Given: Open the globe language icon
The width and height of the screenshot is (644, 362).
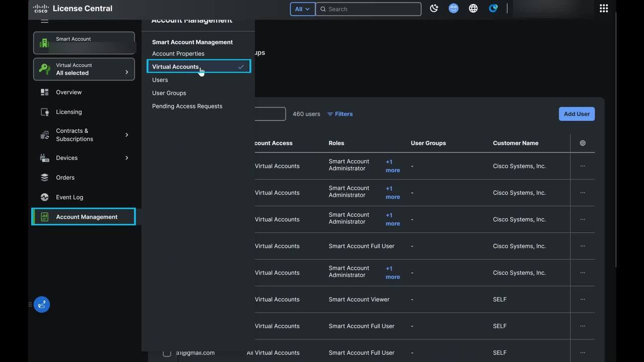Looking at the screenshot, I should [x=473, y=9].
